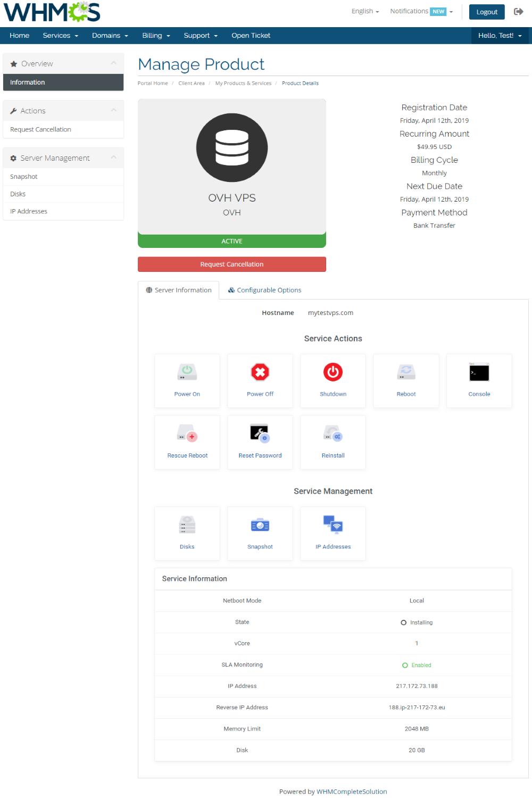
Task: Click the green ACTIVE status bar
Action: (x=232, y=241)
